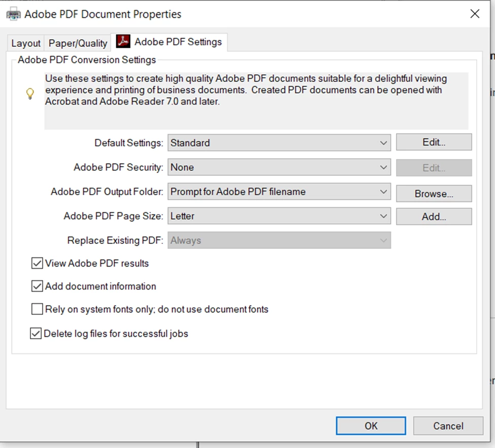Confirm with the OK button
The image size is (495, 448).
[371, 426]
